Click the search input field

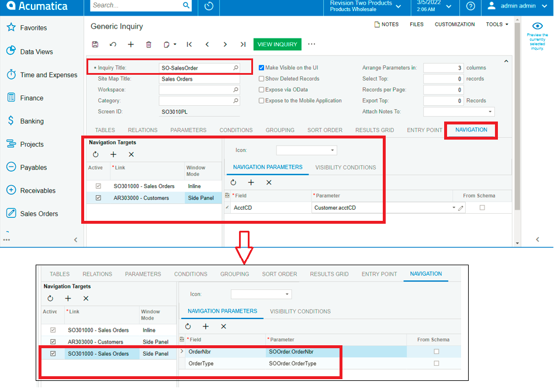click(136, 5)
